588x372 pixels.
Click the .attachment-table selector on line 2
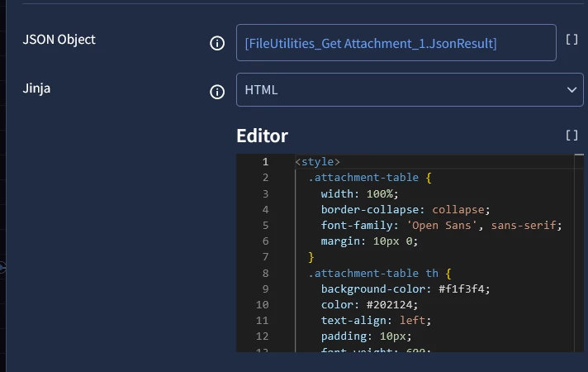[x=363, y=178]
